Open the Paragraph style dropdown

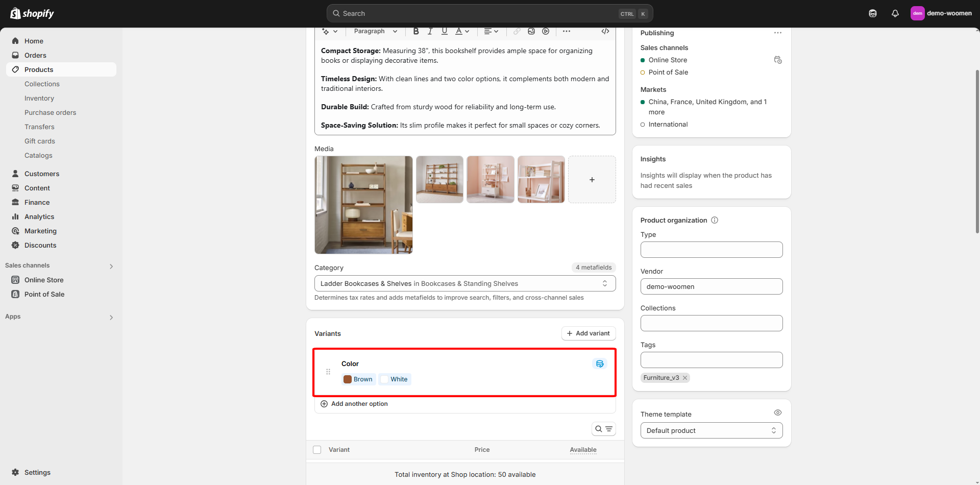pyautogui.click(x=375, y=31)
